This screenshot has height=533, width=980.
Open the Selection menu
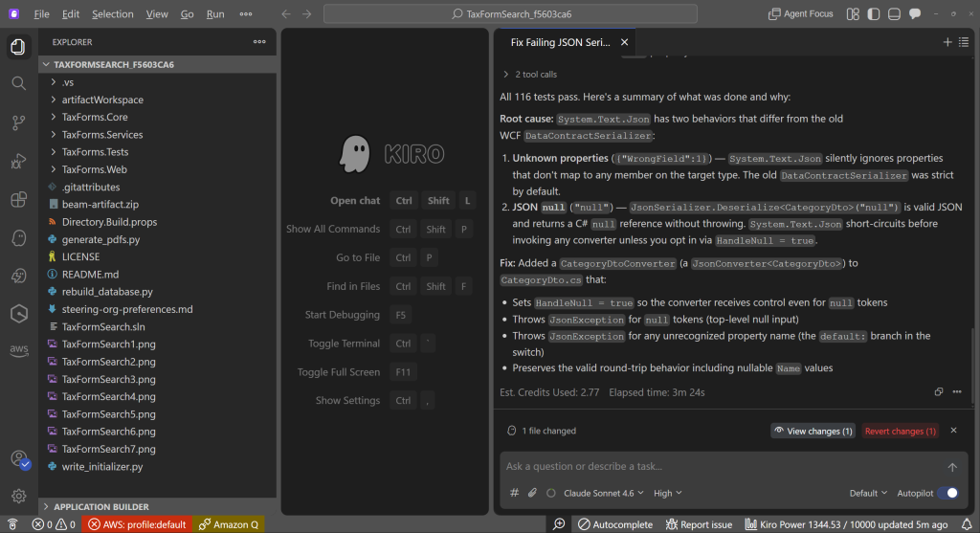[x=113, y=13]
